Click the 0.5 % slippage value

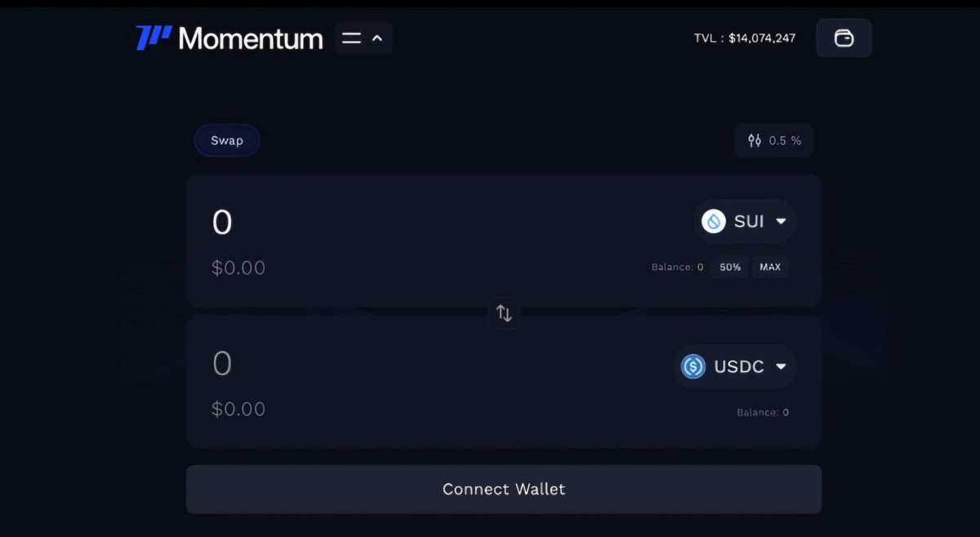[x=785, y=141]
